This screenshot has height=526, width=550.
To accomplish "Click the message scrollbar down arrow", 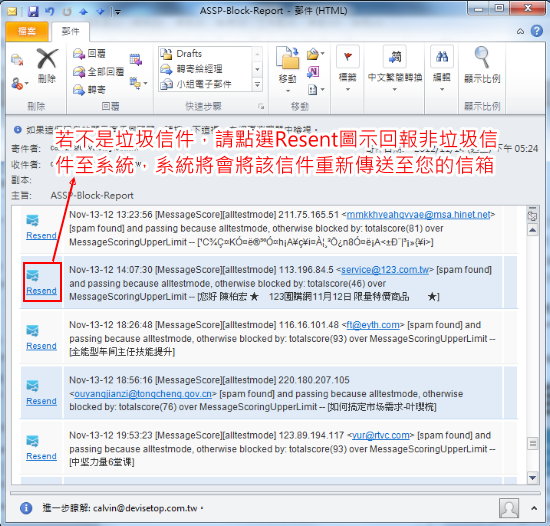I will pos(532,477).
